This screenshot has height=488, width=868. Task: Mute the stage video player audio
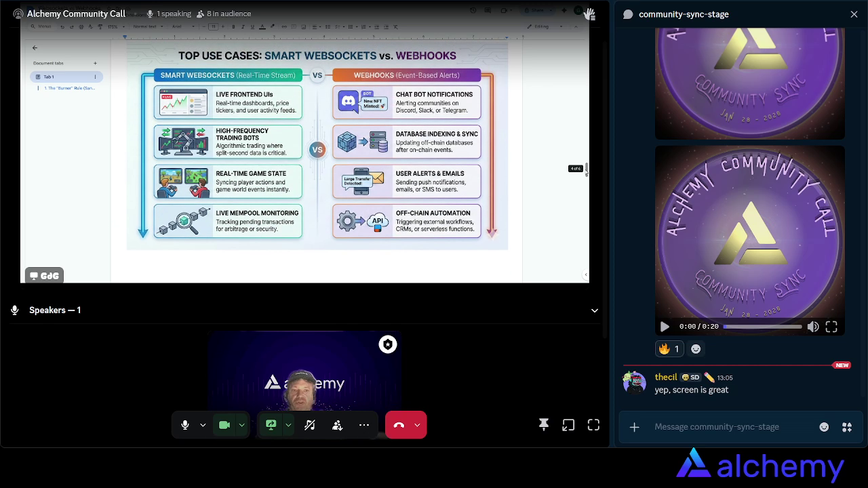click(813, 327)
